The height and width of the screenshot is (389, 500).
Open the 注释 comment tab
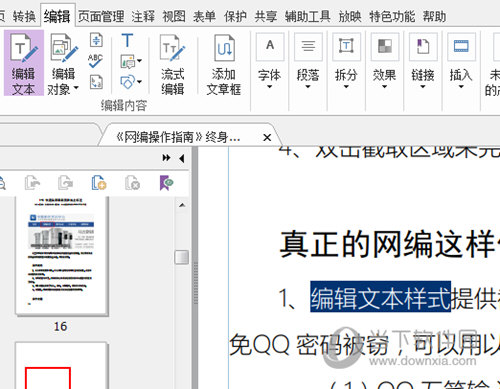(143, 16)
